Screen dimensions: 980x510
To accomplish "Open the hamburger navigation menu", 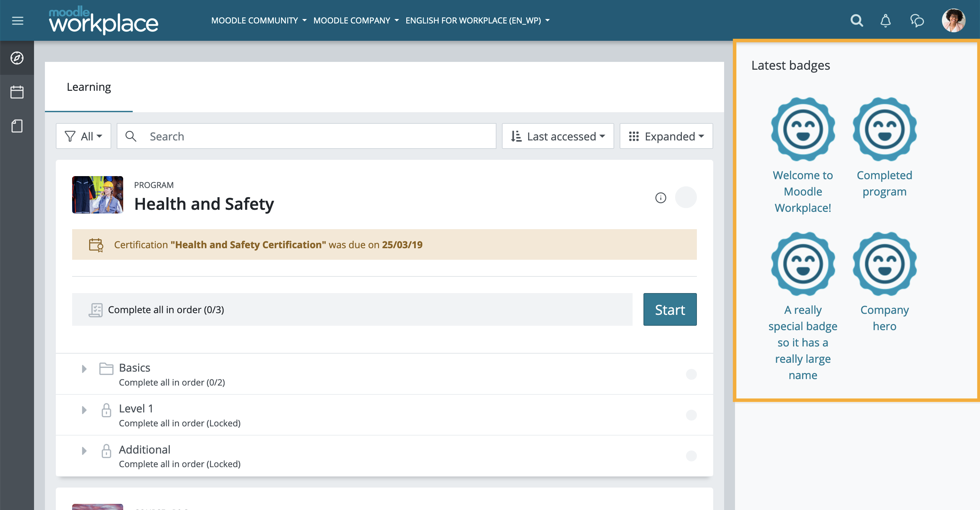I will click(17, 20).
